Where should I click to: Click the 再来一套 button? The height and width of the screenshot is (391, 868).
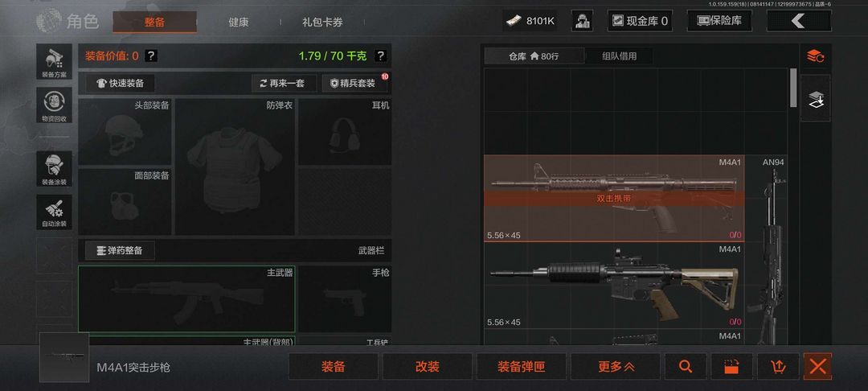284,83
